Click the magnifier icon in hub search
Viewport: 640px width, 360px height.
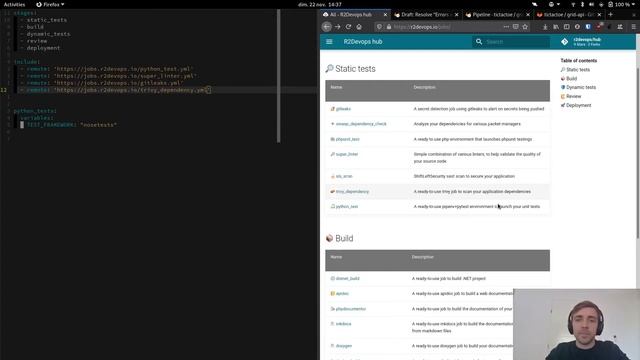[x=479, y=42]
